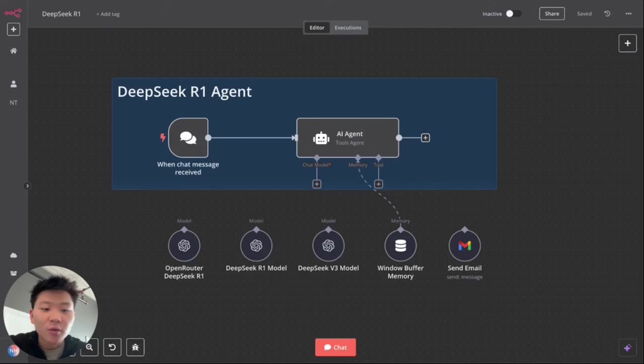The image size is (644, 364).
Task: Click the Tool connector label
Action: 378,165
